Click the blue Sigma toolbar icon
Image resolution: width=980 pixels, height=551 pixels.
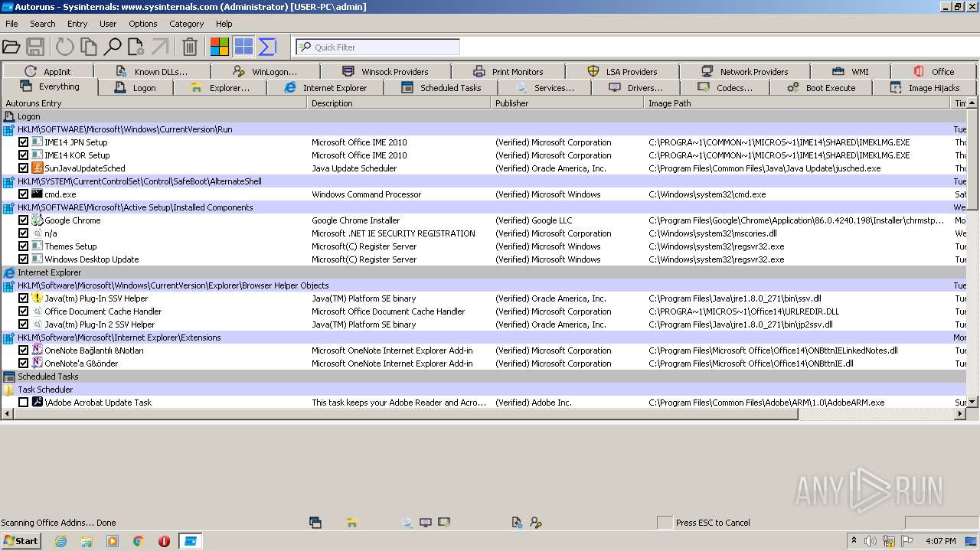[x=267, y=47]
